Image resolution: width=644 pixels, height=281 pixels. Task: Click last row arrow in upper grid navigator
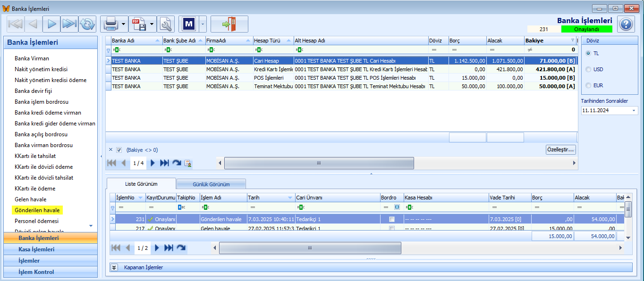coord(164,163)
